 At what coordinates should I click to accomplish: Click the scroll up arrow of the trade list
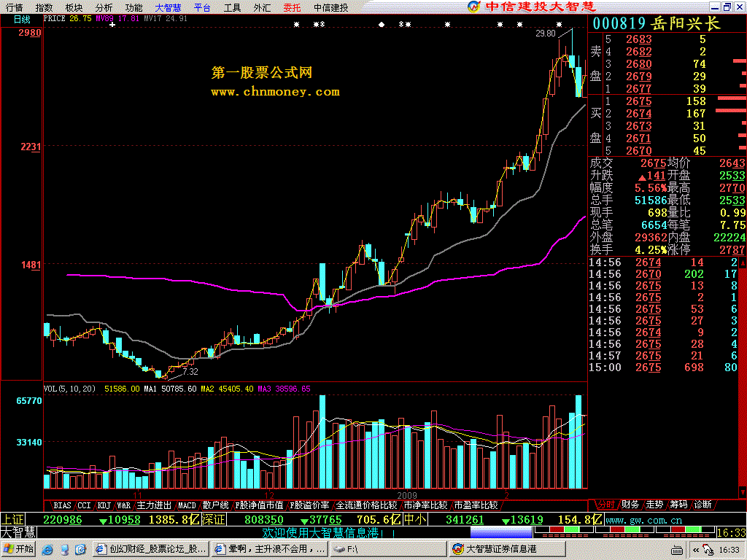pos(743,262)
